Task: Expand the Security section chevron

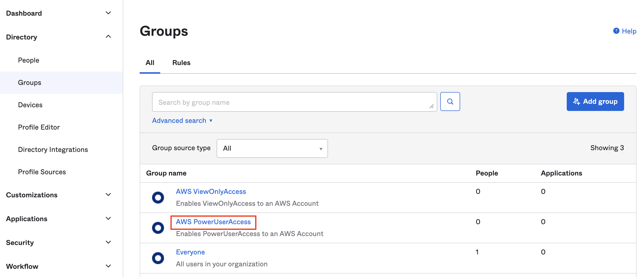Action: (x=108, y=242)
